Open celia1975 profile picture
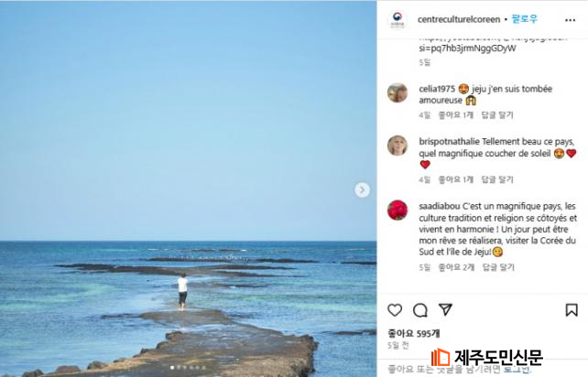This screenshot has height=377, width=588. point(397,92)
